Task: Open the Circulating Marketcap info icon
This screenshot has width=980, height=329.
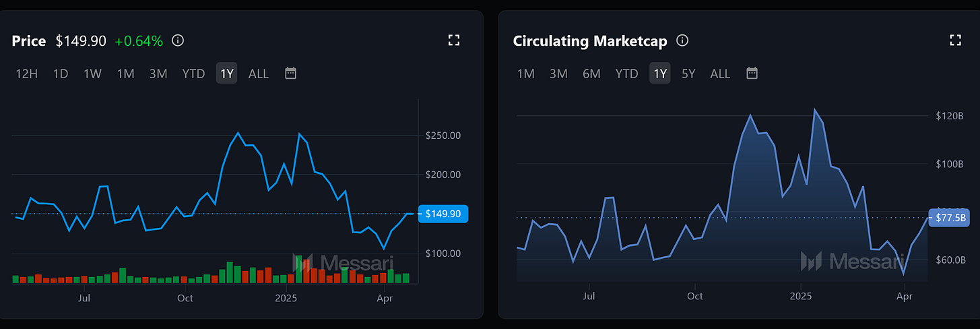Action: (682, 40)
